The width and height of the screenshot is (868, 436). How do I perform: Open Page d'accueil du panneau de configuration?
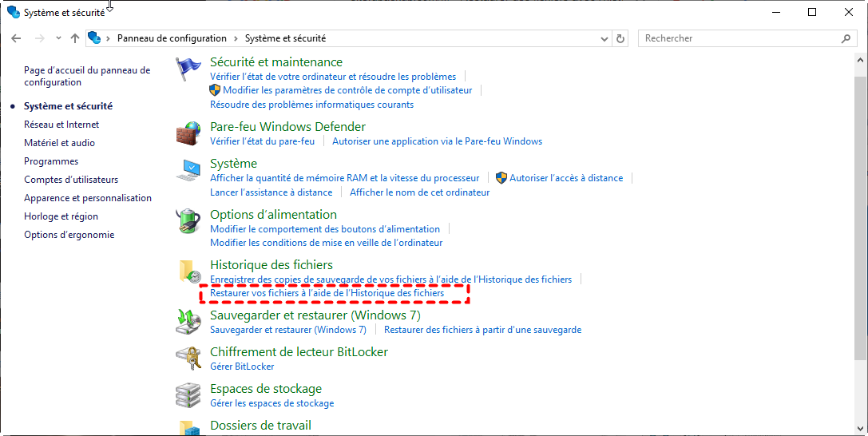pos(87,77)
